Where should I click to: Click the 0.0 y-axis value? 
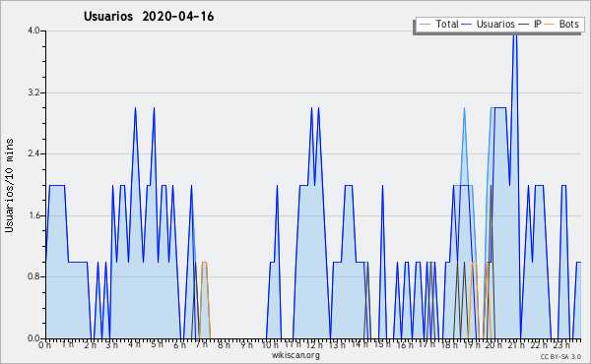(x=33, y=338)
